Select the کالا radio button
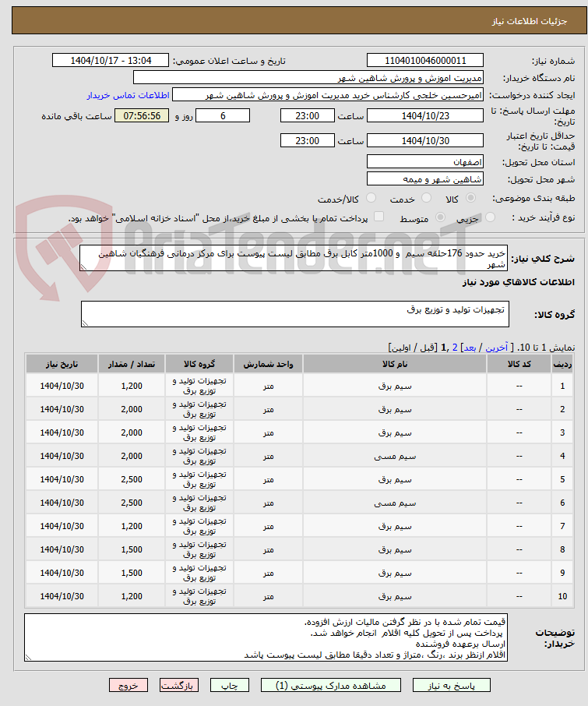This screenshot has height=706, width=588. 470,198
